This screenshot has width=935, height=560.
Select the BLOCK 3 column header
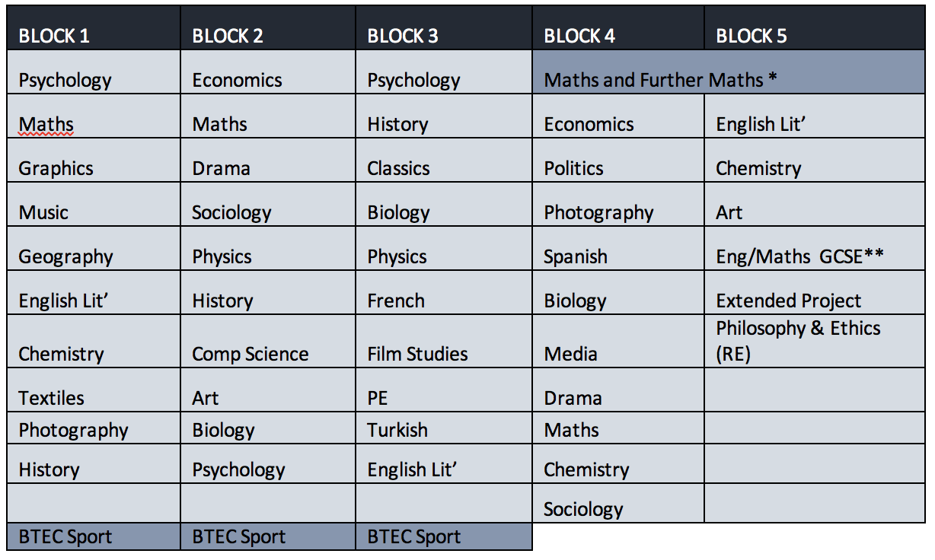point(403,37)
